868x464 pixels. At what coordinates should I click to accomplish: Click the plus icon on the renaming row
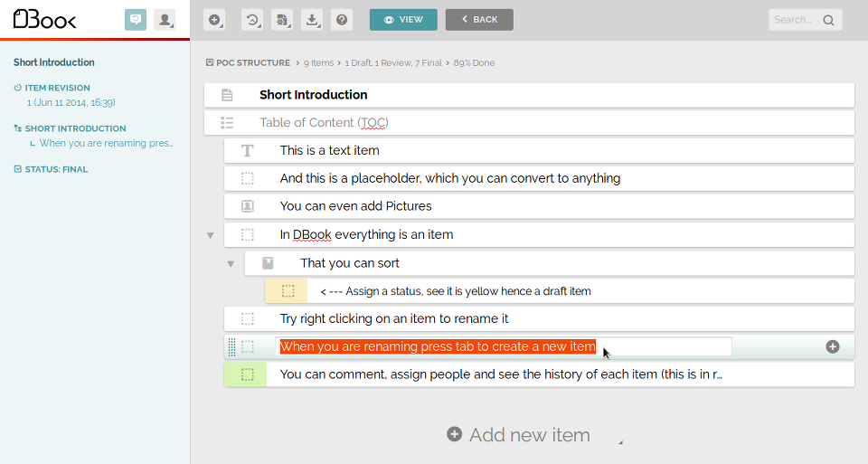pos(833,346)
